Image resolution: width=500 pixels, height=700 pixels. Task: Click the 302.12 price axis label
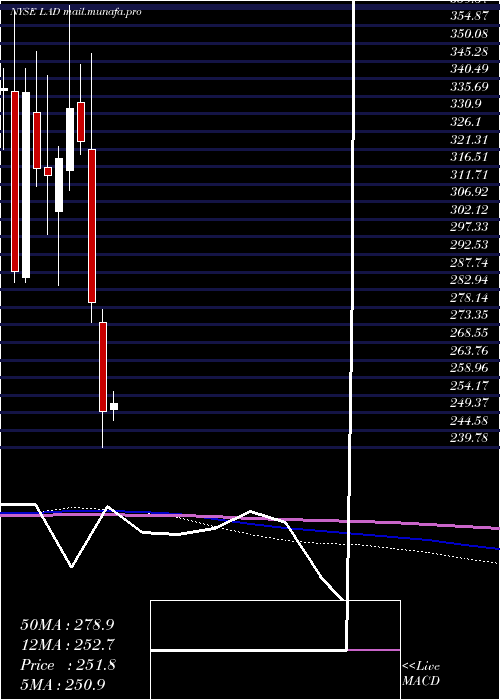469,210
